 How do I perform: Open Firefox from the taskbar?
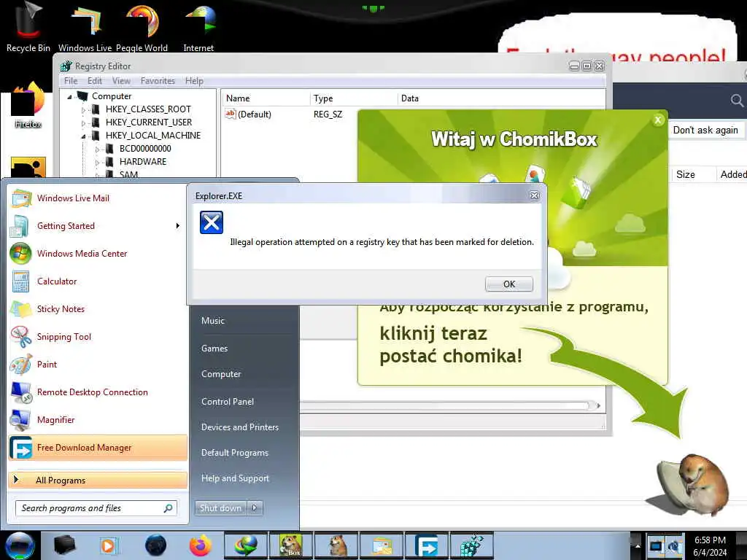(201, 545)
